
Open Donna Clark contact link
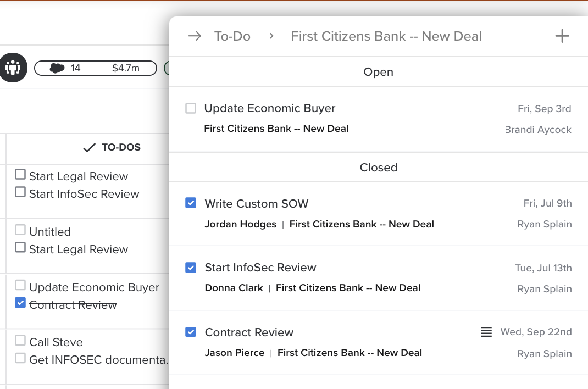pyautogui.click(x=234, y=288)
